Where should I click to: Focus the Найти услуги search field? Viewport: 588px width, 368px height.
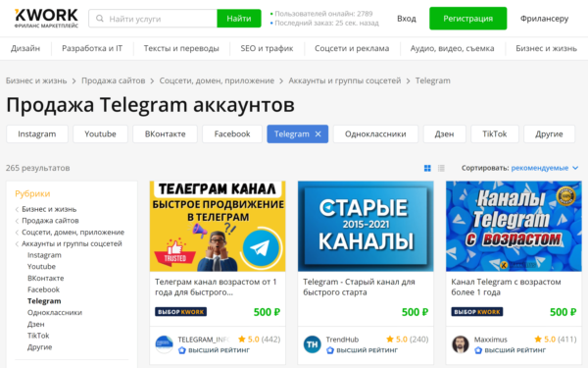[153, 19]
